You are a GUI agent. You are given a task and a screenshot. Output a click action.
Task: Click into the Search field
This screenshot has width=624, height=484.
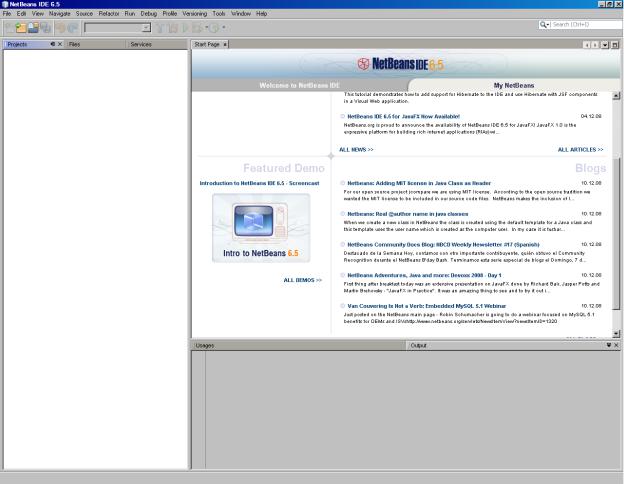click(x=587, y=25)
